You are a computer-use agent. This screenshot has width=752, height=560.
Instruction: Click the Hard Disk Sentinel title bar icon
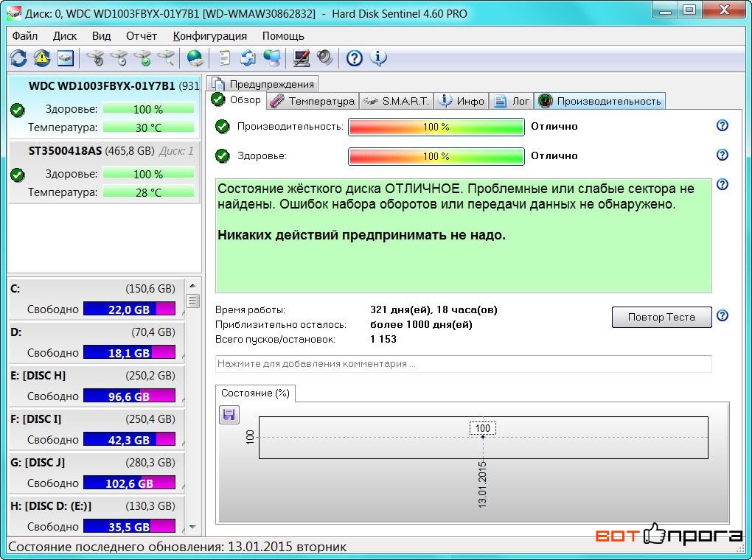coord(14,13)
